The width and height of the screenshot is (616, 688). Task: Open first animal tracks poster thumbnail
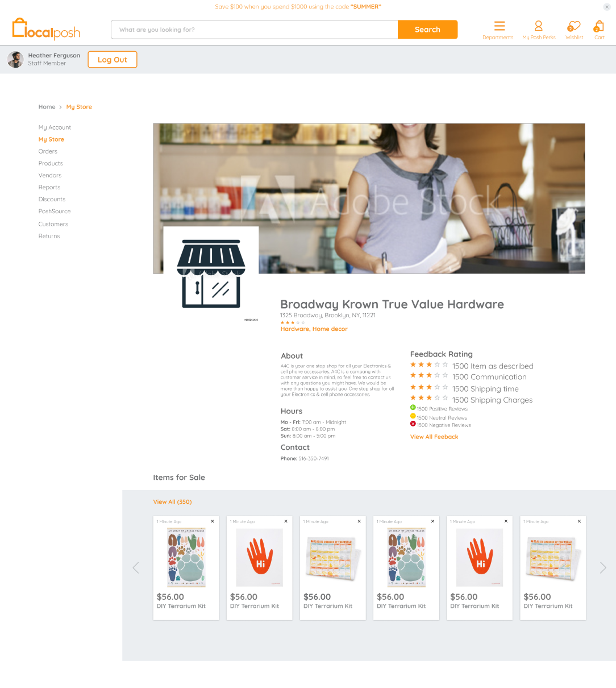(x=186, y=557)
